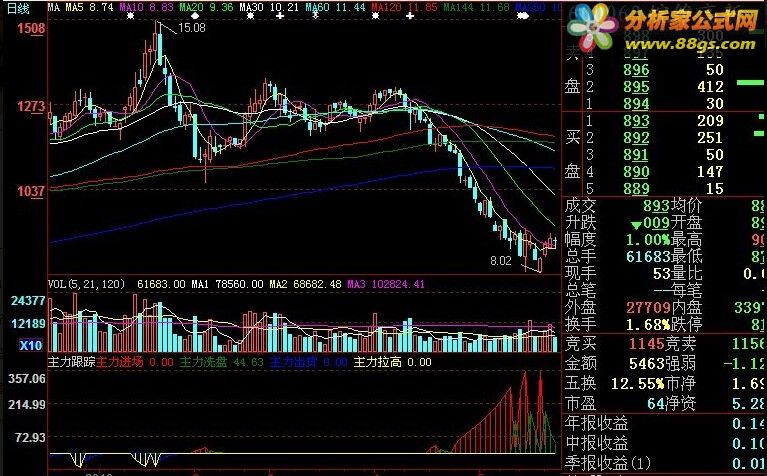
Task: Click the 幅度 value 1.00%
Action: point(648,240)
